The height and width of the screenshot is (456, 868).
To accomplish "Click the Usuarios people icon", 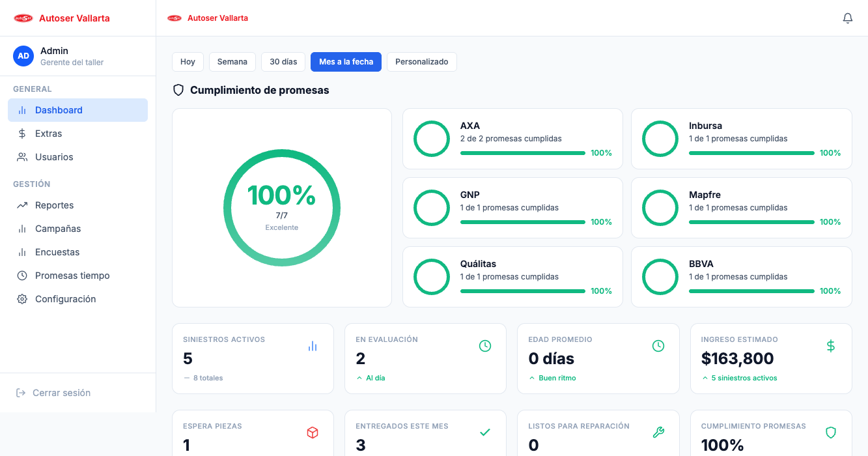I will tap(22, 157).
